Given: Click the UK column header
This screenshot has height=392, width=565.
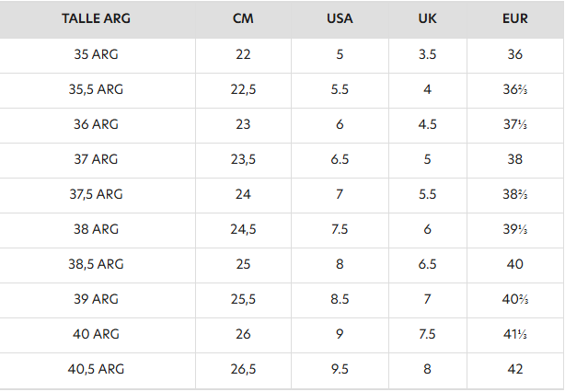Looking at the screenshot, I should (x=427, y=18).
